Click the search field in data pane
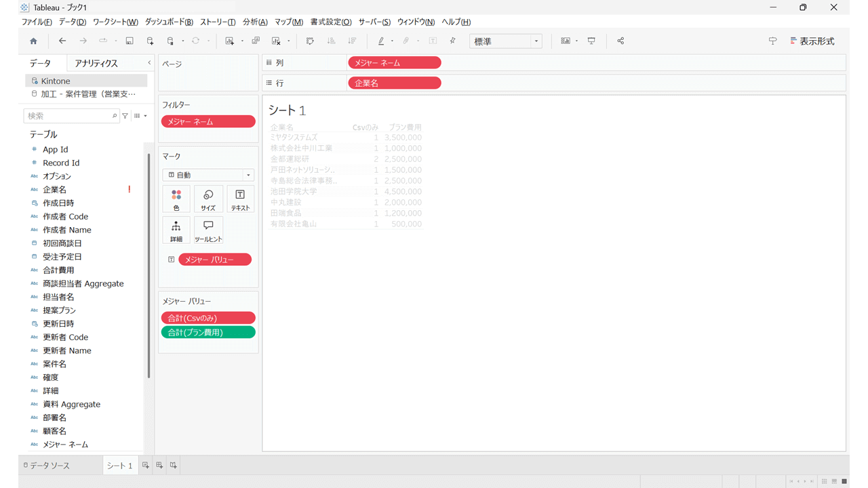 [x=71, y=116]
